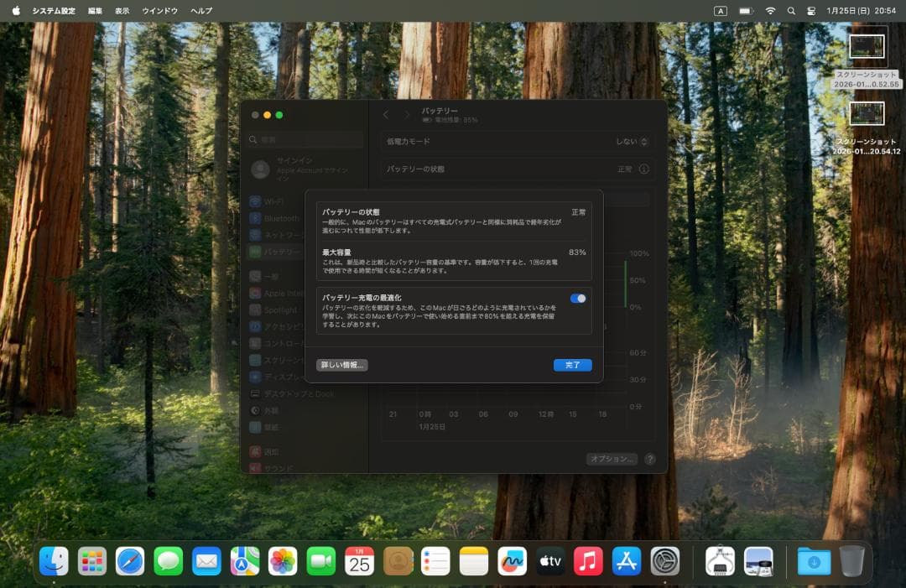The width and height of the screenshot is (906, 588).
Task: Open Apple Music from the Dock
Action: point(587,560)
